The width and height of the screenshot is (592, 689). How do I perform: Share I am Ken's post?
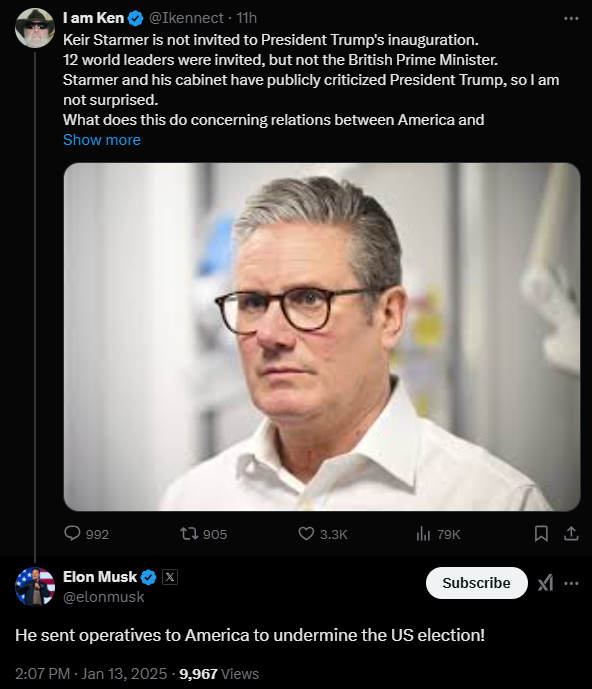(571, 534)
